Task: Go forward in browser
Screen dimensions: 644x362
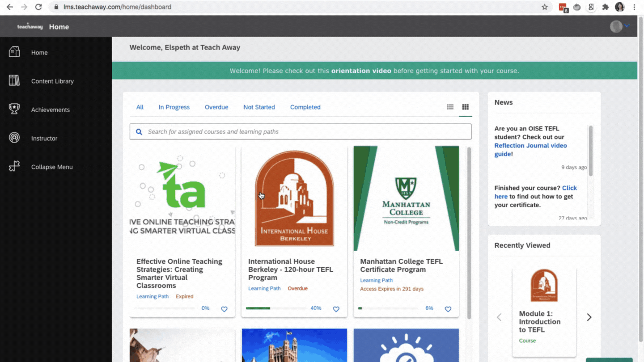Action: click(x=24, y=7)
